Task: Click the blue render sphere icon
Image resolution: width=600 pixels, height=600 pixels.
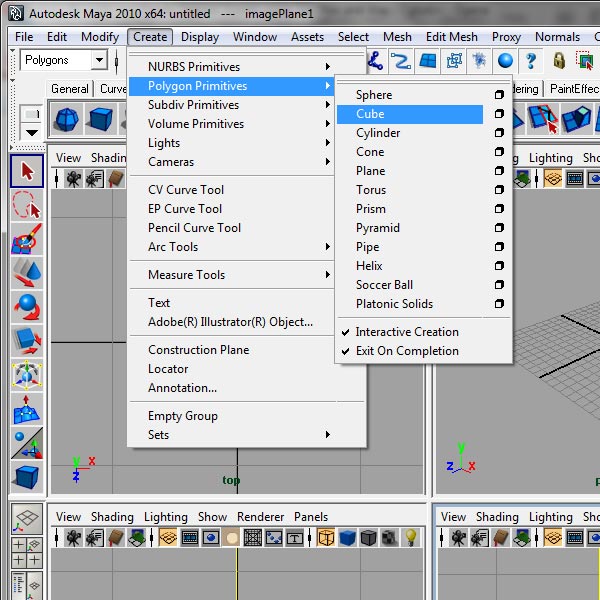Action: point(505,61)
